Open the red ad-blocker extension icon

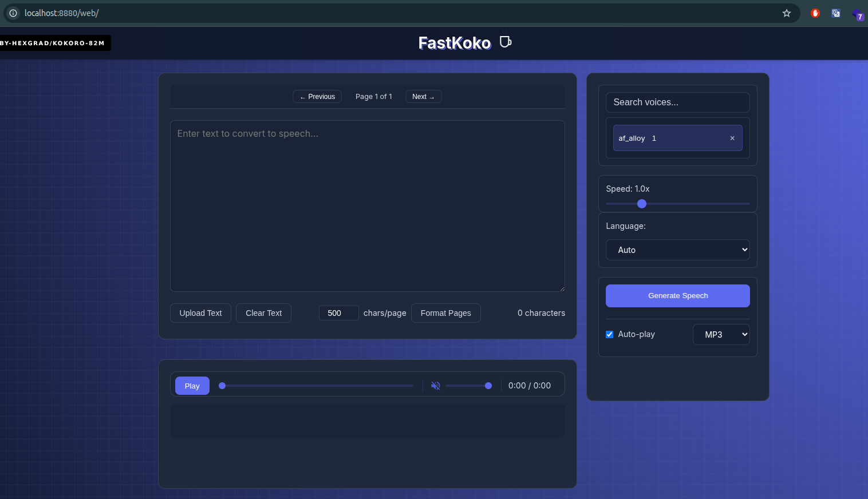(x=815, y=13)
